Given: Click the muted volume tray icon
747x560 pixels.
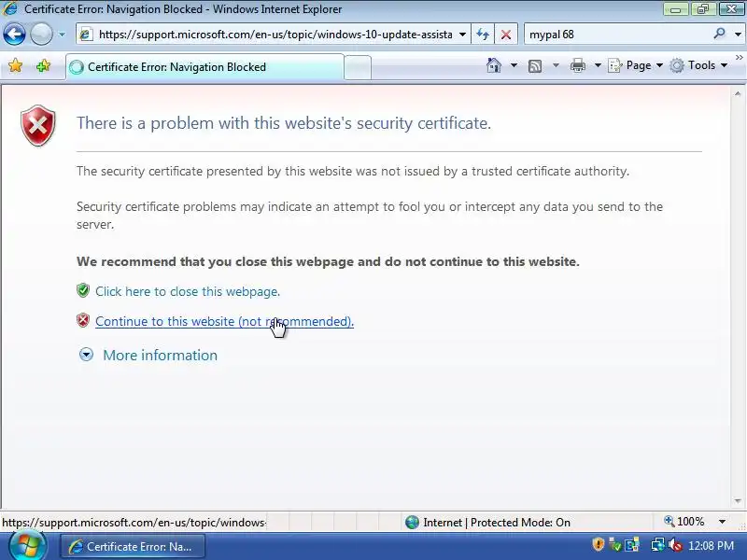Looking at the screenshot, I should 675,545.
